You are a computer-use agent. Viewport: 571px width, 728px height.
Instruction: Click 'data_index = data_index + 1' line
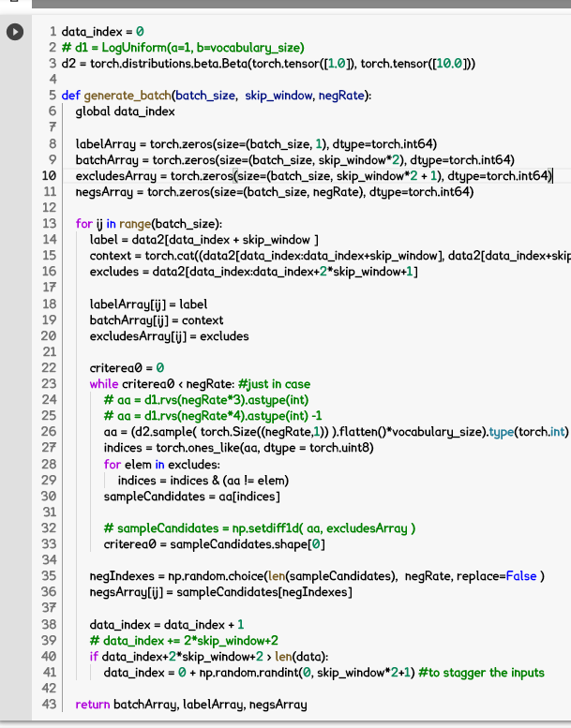(x=167, y=624)
